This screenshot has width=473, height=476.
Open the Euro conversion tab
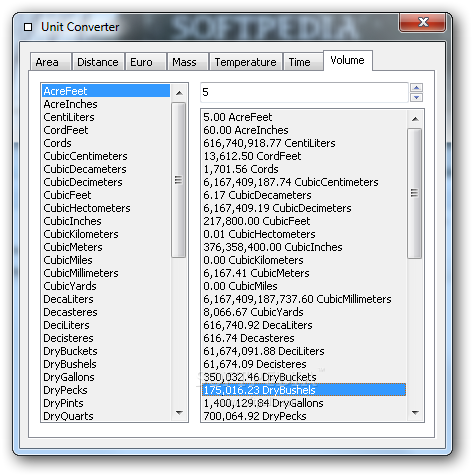145,62
